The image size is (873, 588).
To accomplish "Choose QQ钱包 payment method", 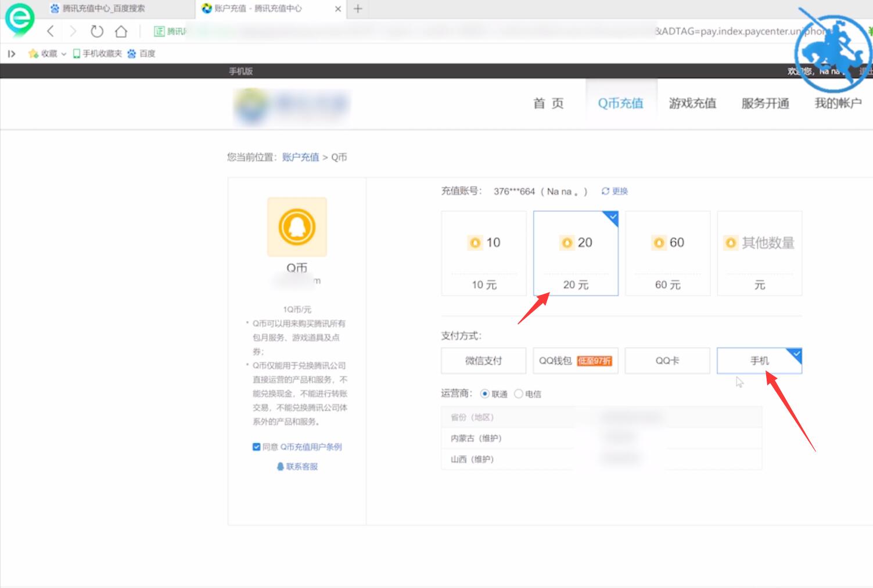I will (576, 360).
